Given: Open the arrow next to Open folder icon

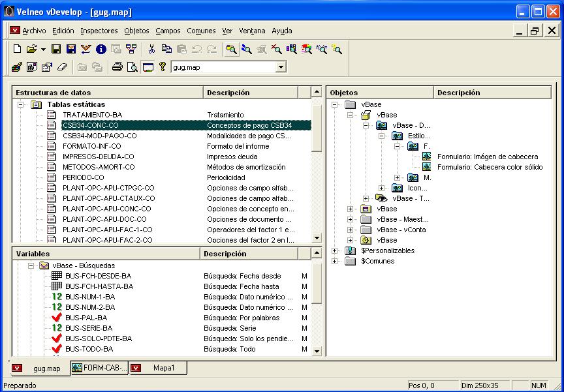Looking at the screenshot, I should point(43,49).
